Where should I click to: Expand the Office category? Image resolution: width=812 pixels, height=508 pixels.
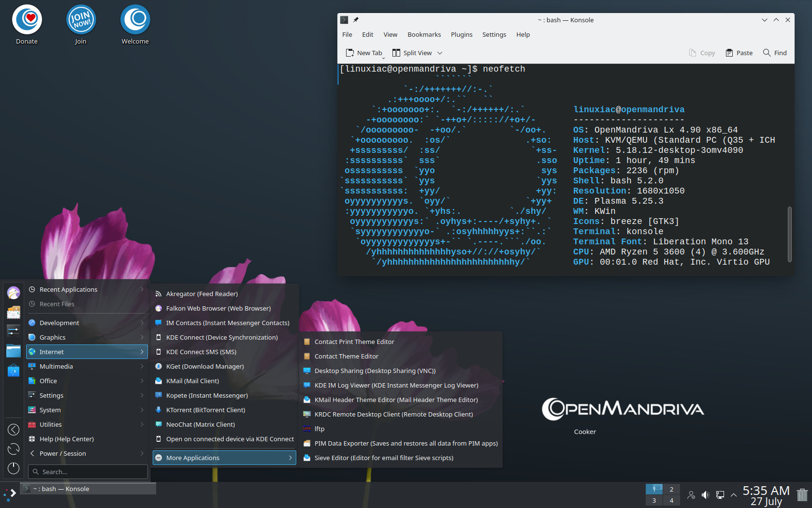click(x=87, y=381)
